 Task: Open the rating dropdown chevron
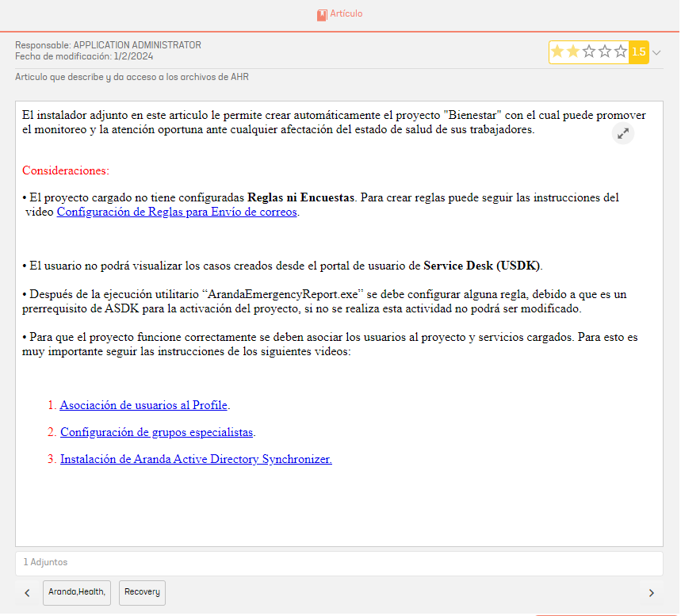click(656, 52)
